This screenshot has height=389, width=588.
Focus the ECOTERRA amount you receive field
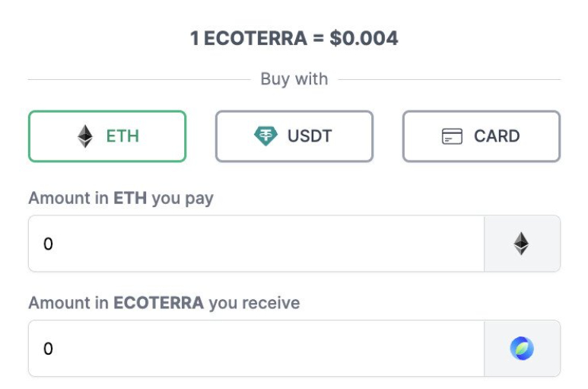(x=256, y=349)
